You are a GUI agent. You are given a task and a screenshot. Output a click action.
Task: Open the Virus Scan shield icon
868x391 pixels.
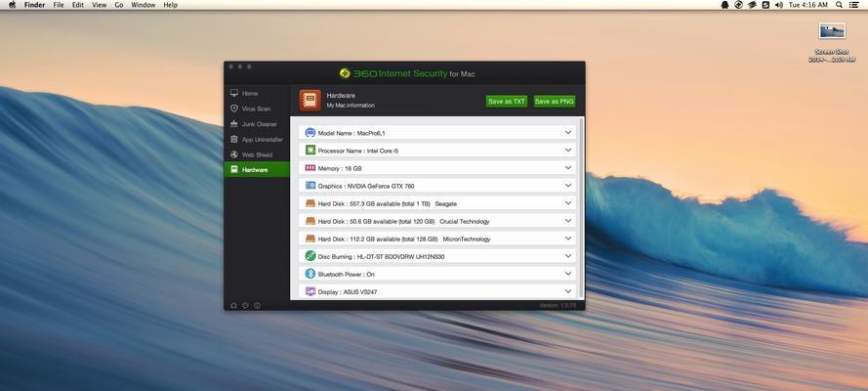point(234,109)
